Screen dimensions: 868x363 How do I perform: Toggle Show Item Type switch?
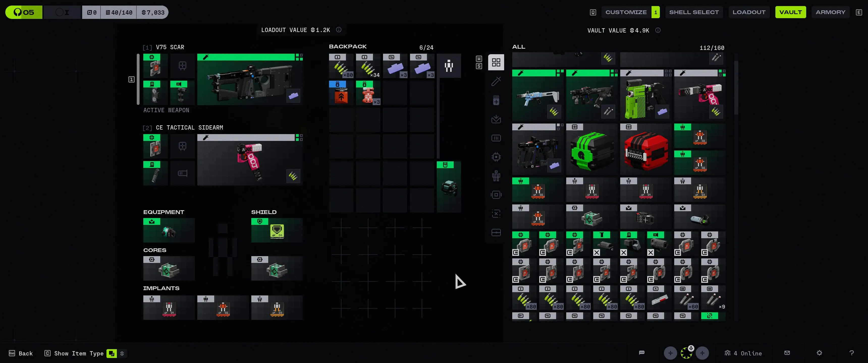click(111, 353)
